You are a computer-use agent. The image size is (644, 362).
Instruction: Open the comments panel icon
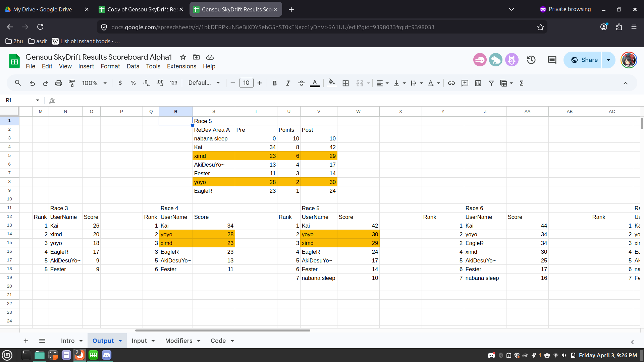552,60
